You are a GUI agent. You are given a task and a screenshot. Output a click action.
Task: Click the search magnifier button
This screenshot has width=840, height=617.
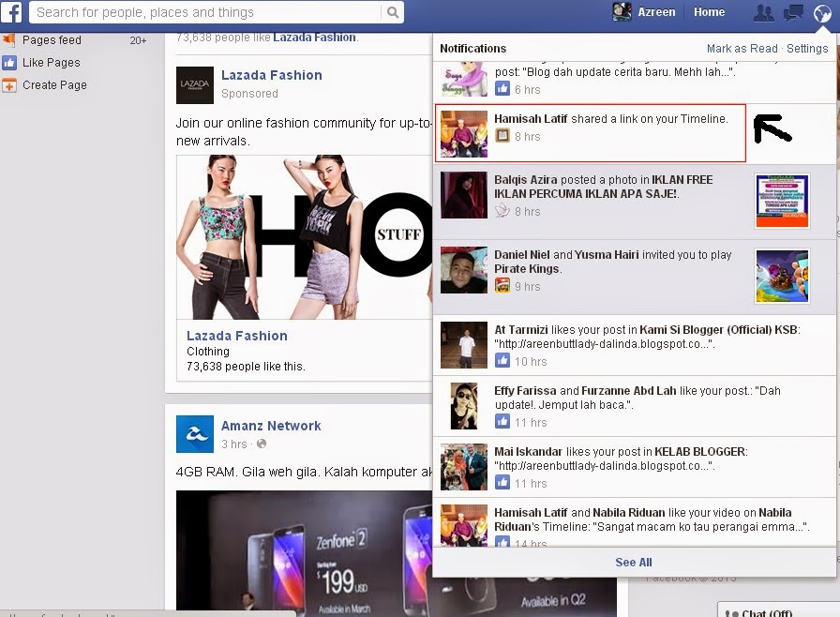click(x=393, y=12)
